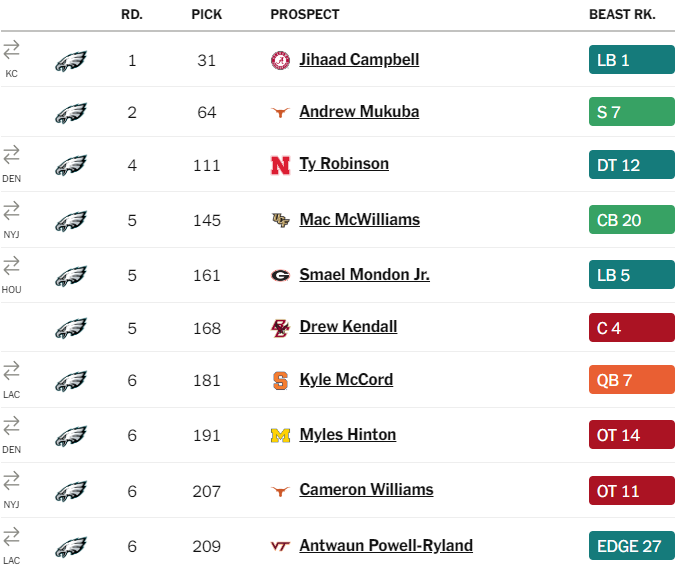The height and width of the screenshot is (568, 682).
Task: Click the UCF logo beside Mac McWilliams
Action: 281,220
